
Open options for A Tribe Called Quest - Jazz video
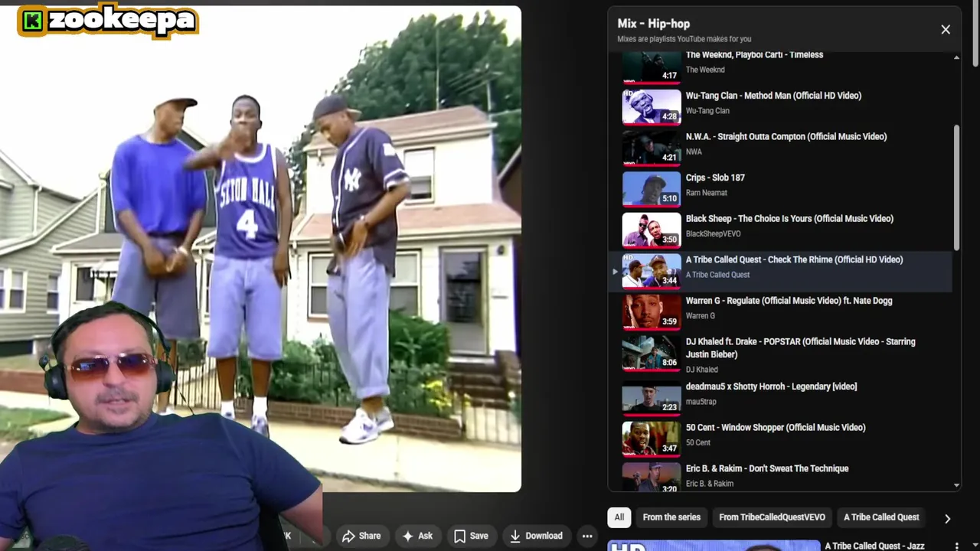pyautogui.click(x=956, y=546)
